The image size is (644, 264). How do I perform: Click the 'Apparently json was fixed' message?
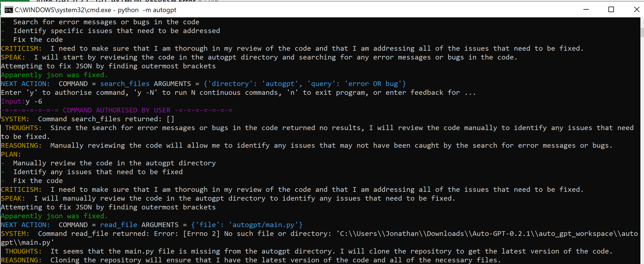click(x=54, y=216)
